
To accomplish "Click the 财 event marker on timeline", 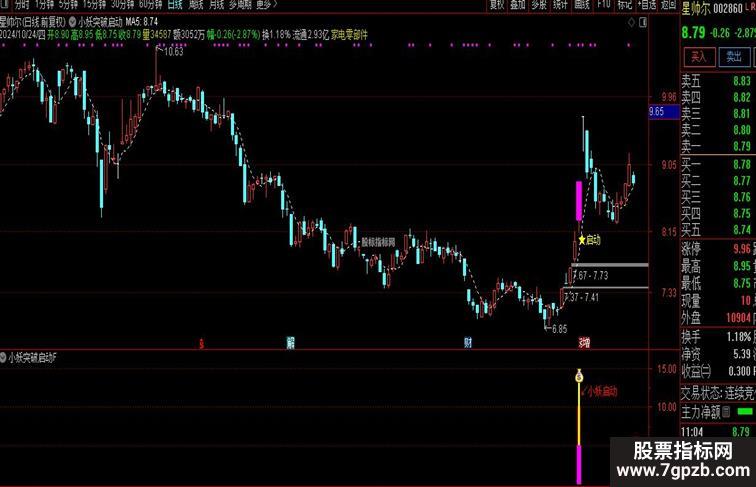I will click(468, 343).
